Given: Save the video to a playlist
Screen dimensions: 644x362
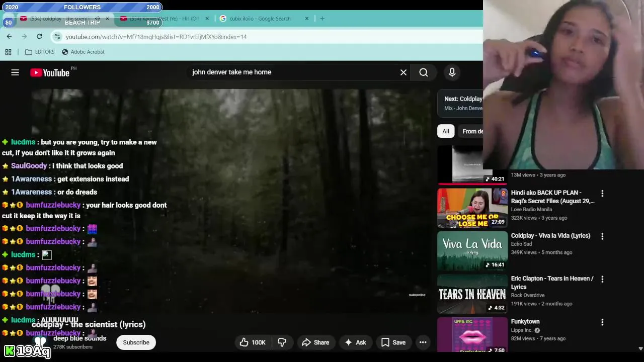Looking at the screenshot, I should click(393, 342).
